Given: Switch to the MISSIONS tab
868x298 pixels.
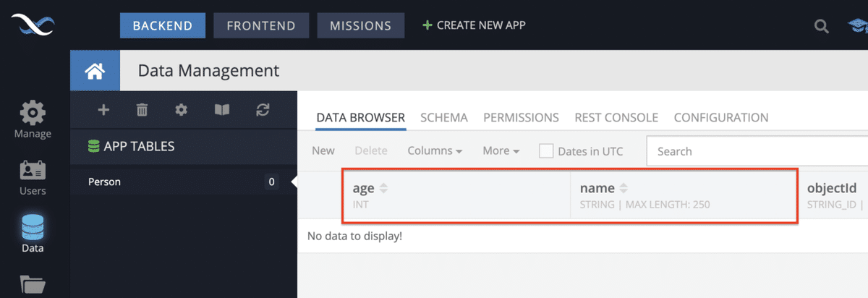Looking at the screenshot, I should tap(361, 25).
